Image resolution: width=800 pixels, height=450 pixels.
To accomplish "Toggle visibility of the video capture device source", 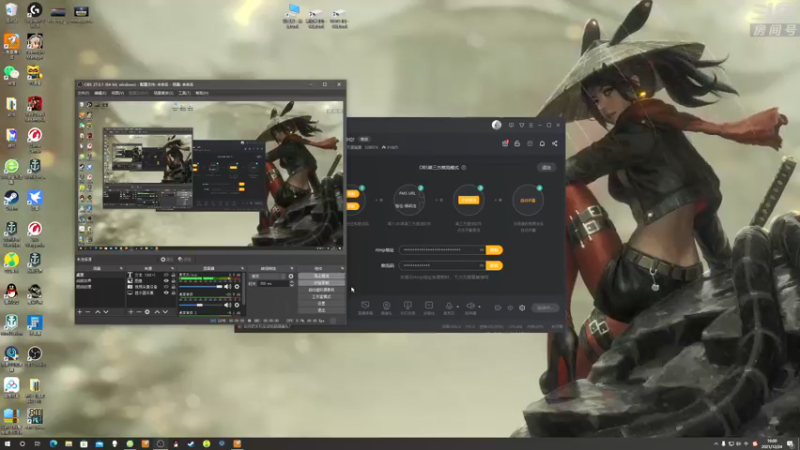I will (x=166, y=287).
